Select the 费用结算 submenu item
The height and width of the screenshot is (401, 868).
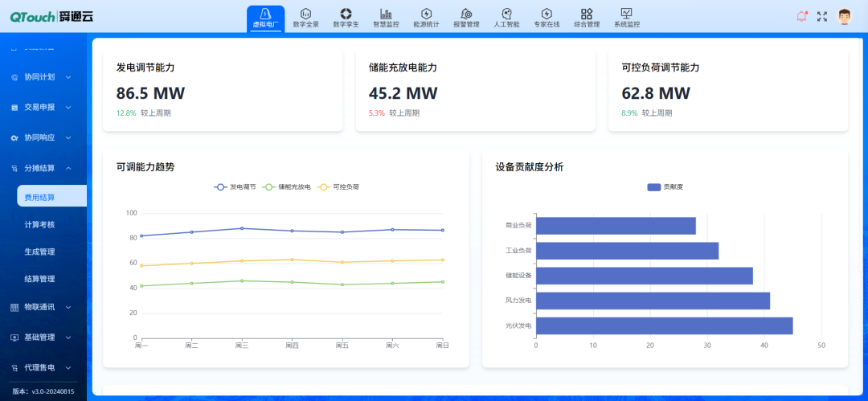click(x=52, y=196)
